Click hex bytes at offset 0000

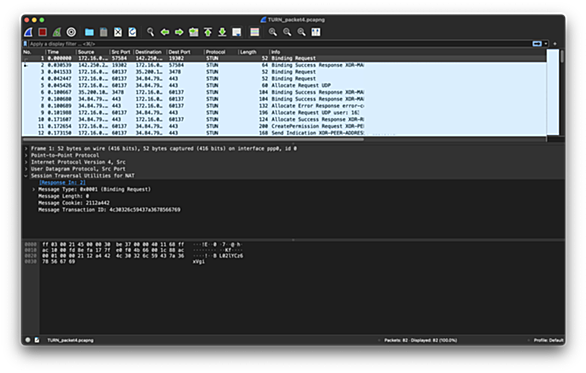113,244
